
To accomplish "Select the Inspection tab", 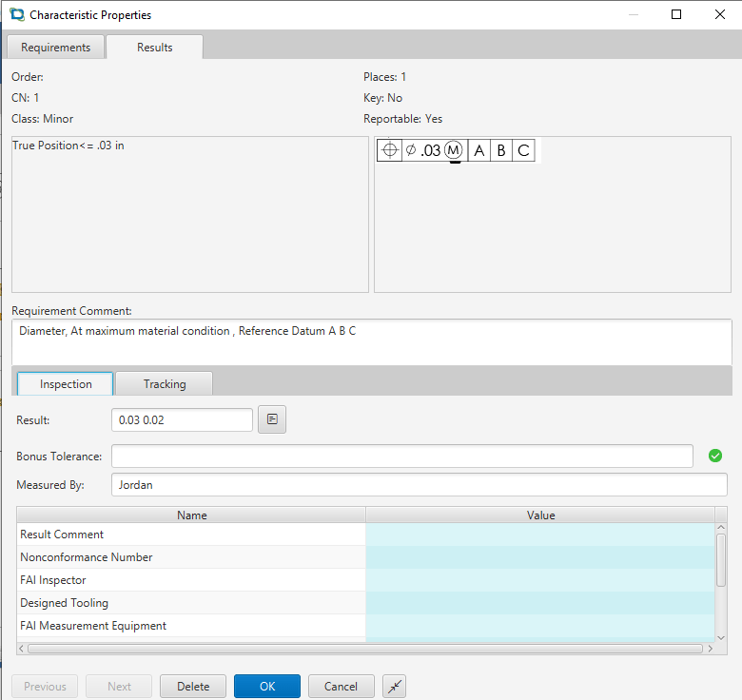I will coord(66,384).
